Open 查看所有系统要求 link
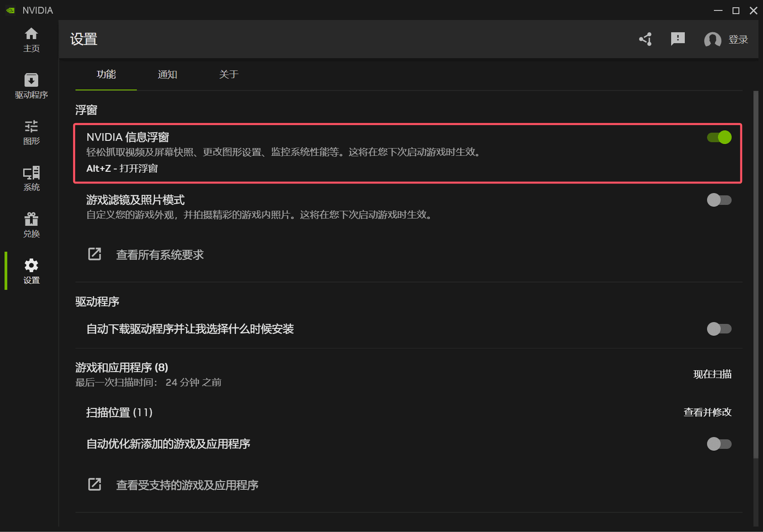Screen dimensions: 763x532 pos(160,255)
